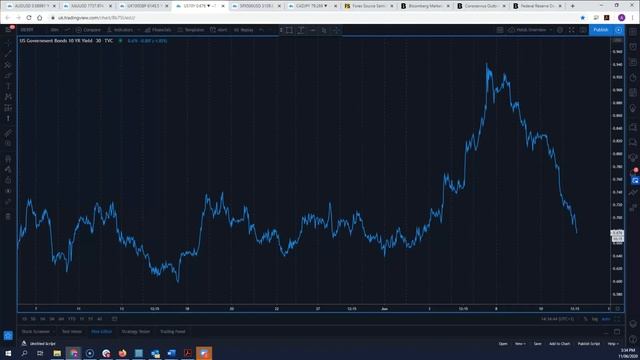Click Publish Script button
Image resolution: width=640 pixels, height=360 pixels.
pyautogui.click(x=589, y=344)
